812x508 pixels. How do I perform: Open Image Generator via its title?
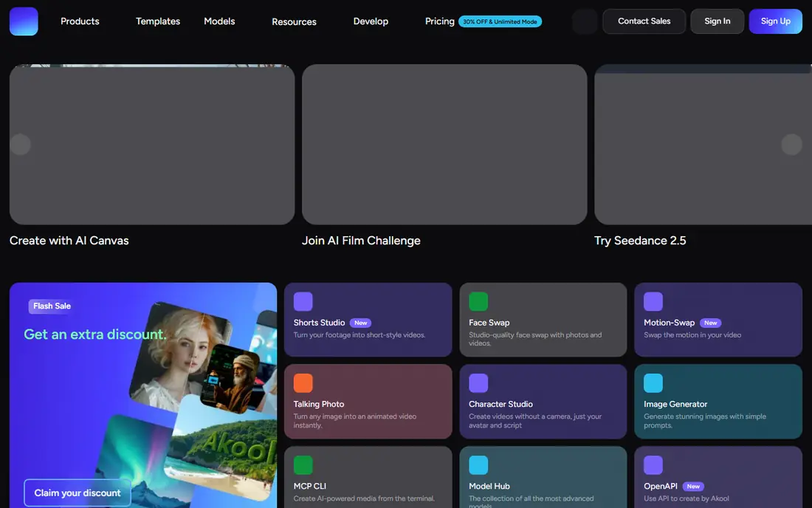pos(675,405)
